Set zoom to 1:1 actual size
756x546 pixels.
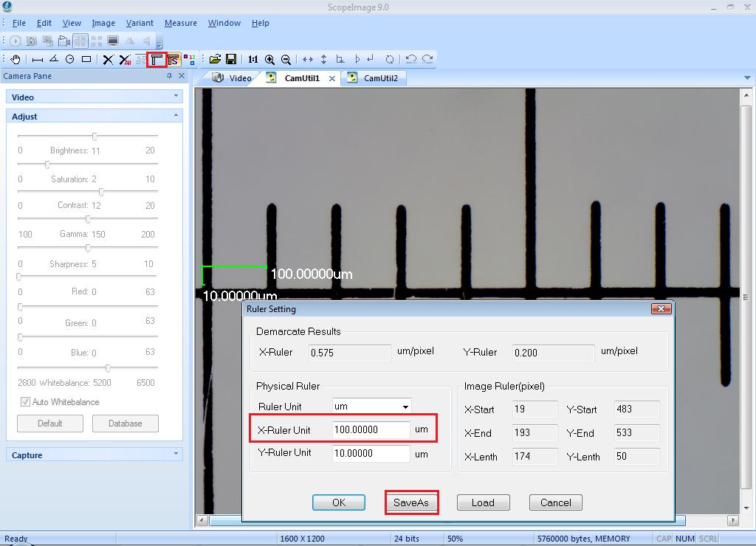252,59
